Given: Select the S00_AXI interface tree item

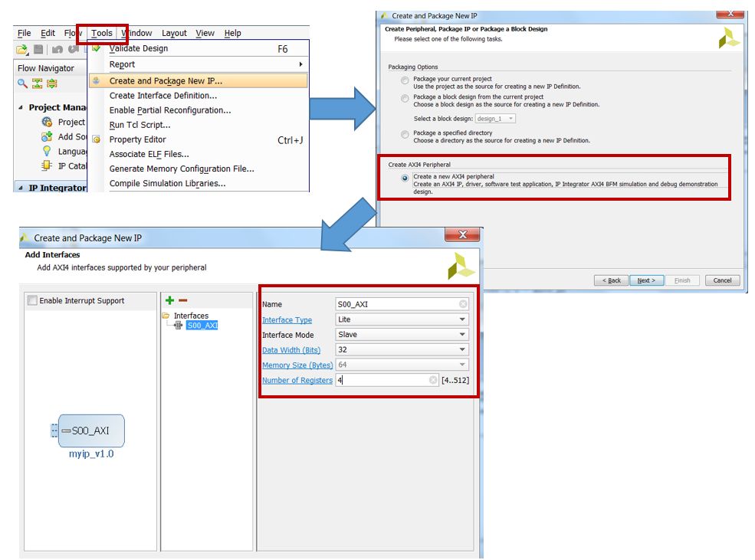Looking at the screenshot, I should [x=202, y=326].
